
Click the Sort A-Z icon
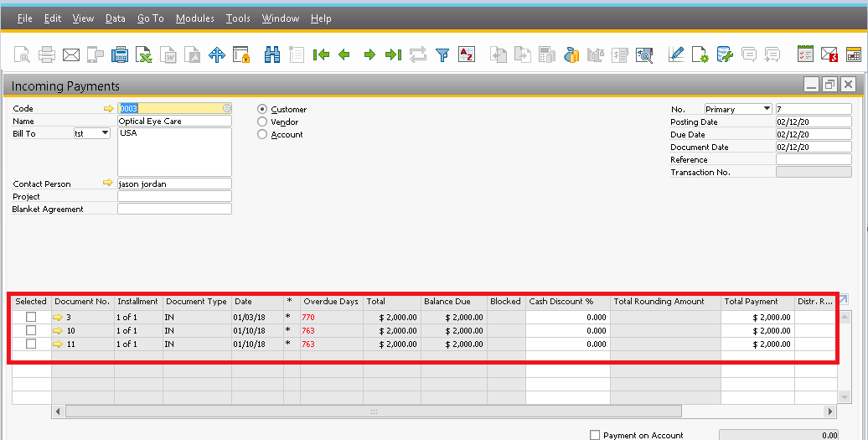click(467, 54)
